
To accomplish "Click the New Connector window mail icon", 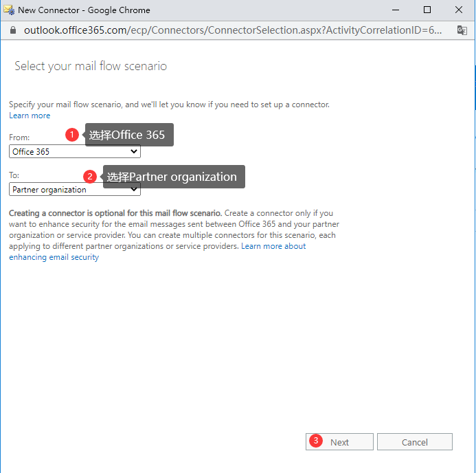I will pos(9,10).
